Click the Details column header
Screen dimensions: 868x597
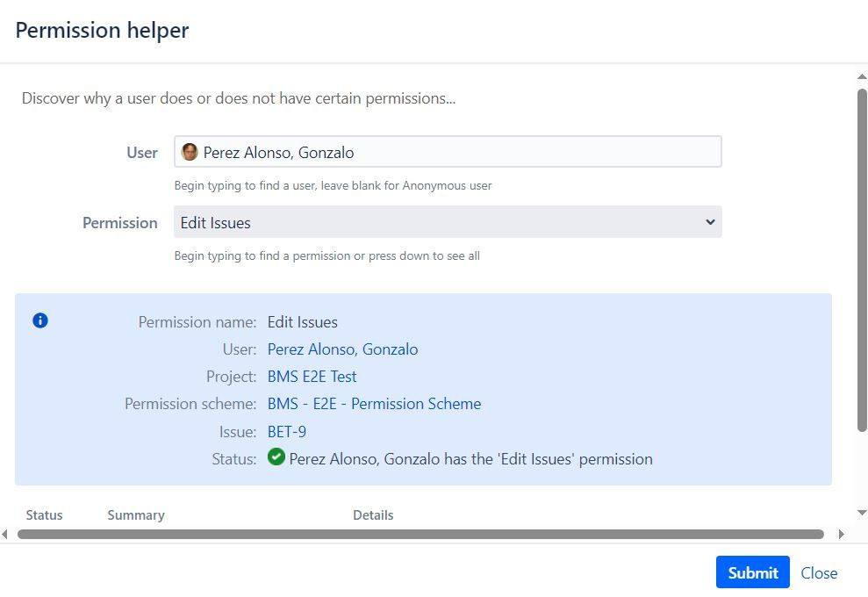click(373, 515)
